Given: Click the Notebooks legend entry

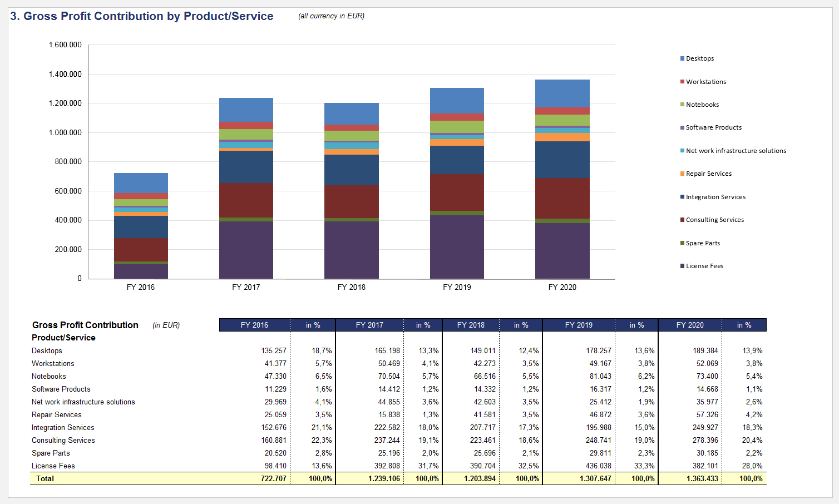Looking at the screenshot, I should [x=702, y=105].
